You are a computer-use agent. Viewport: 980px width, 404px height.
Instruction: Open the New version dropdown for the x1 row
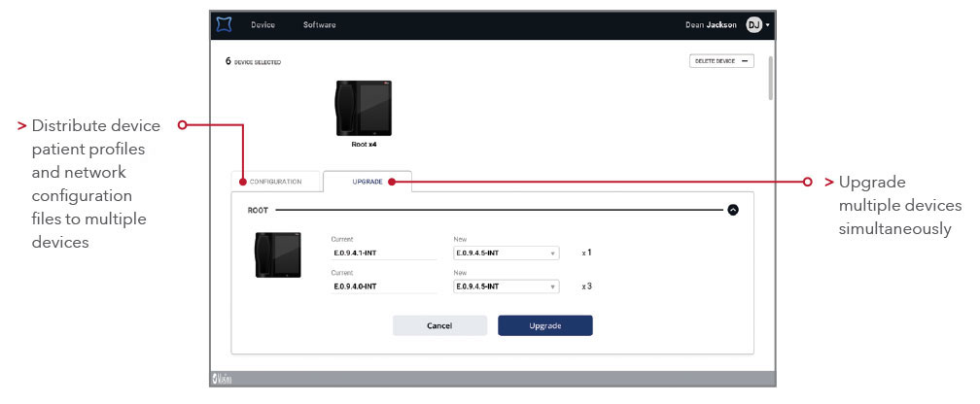pos(507,253)
